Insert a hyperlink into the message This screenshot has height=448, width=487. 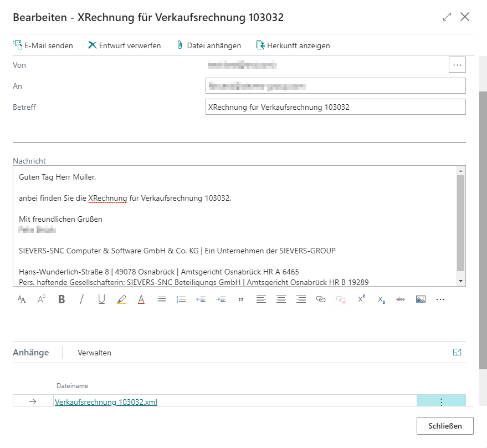tap(321, 299)
